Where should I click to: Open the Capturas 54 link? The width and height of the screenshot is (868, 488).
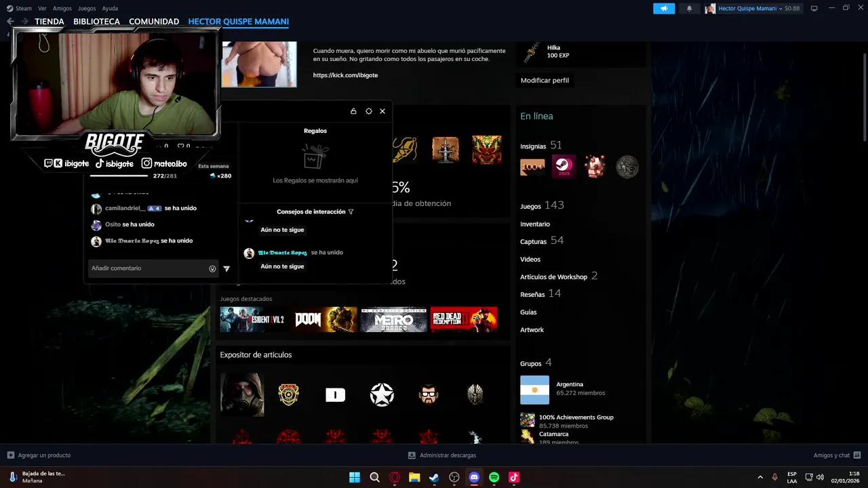(542, 241)
